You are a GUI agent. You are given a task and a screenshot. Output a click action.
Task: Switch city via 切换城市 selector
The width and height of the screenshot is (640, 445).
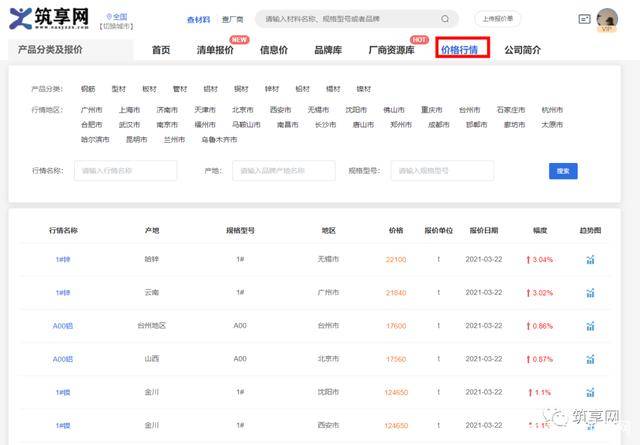[116, 26]
